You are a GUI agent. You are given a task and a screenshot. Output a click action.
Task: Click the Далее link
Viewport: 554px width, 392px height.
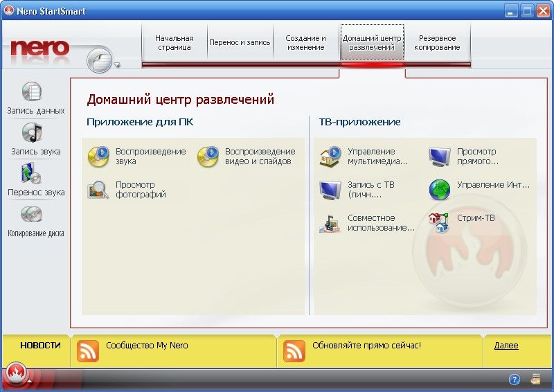pos(506,346)
